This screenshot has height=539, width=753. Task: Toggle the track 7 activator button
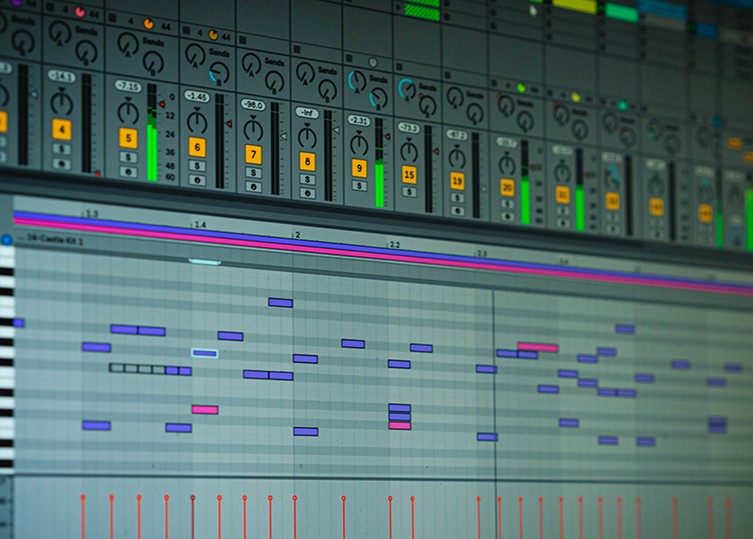point(253,155)
